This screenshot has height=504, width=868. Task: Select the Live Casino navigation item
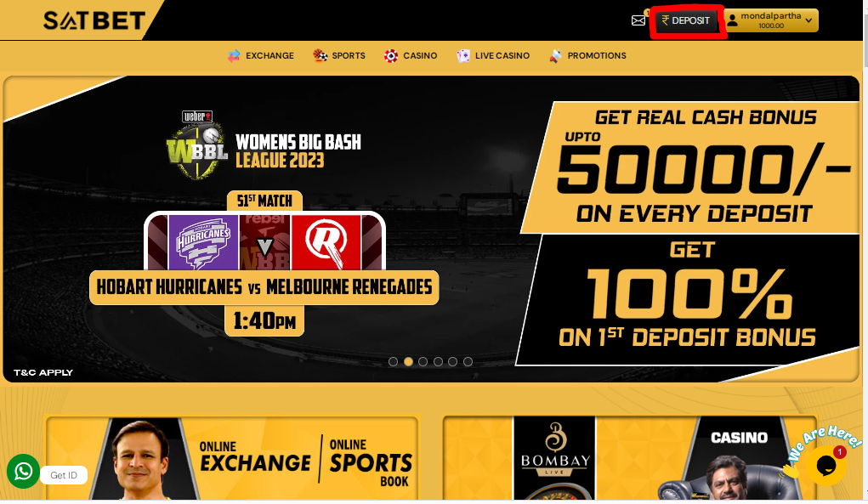pyautogui.click(x=493, y=56)
